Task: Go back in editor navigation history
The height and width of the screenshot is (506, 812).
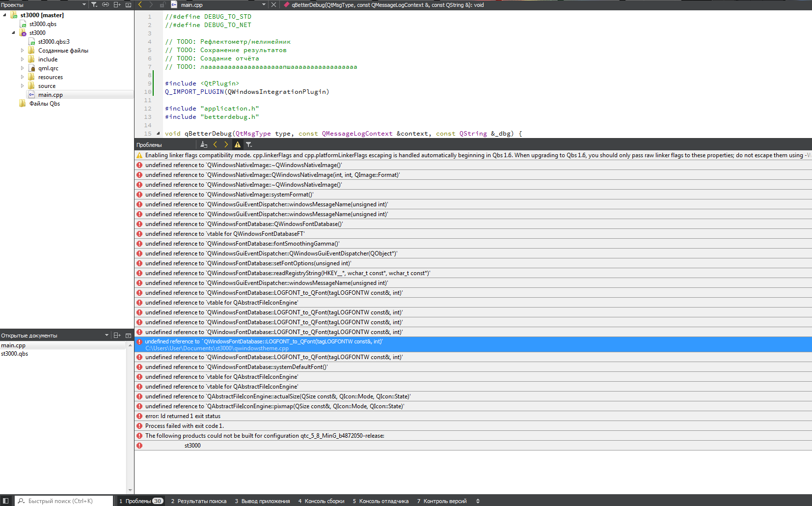Action: [140, 5]
